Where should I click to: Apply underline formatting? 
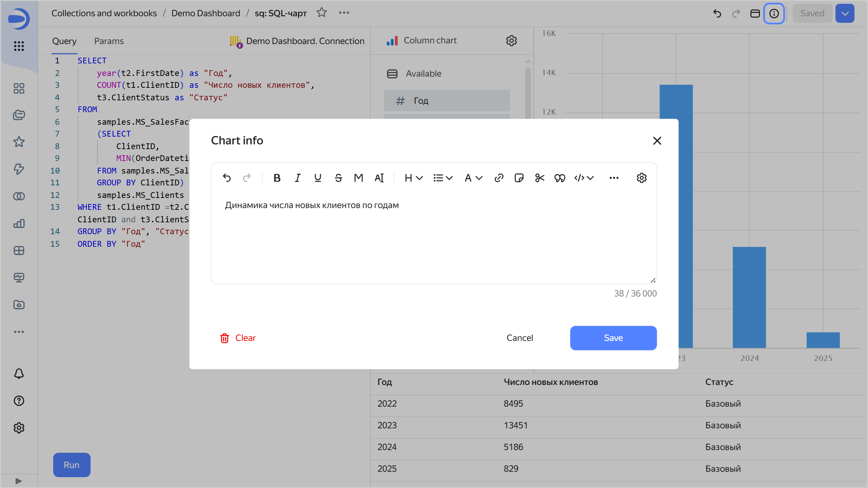pyautogui.click(x=318, y=178)
